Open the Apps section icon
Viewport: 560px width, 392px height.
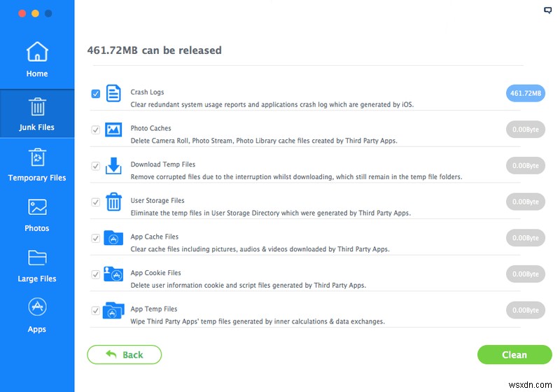click(x=37, y=308)
